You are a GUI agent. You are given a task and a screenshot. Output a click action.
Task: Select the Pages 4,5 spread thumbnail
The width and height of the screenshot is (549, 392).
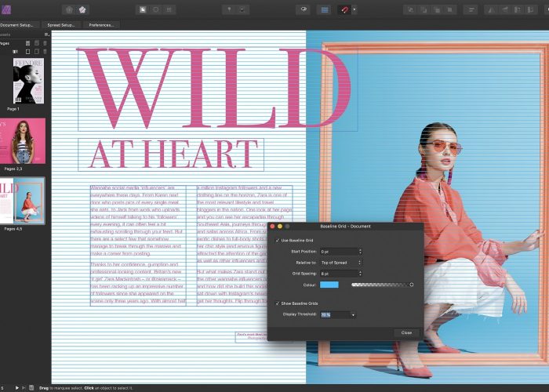[23, 200]
